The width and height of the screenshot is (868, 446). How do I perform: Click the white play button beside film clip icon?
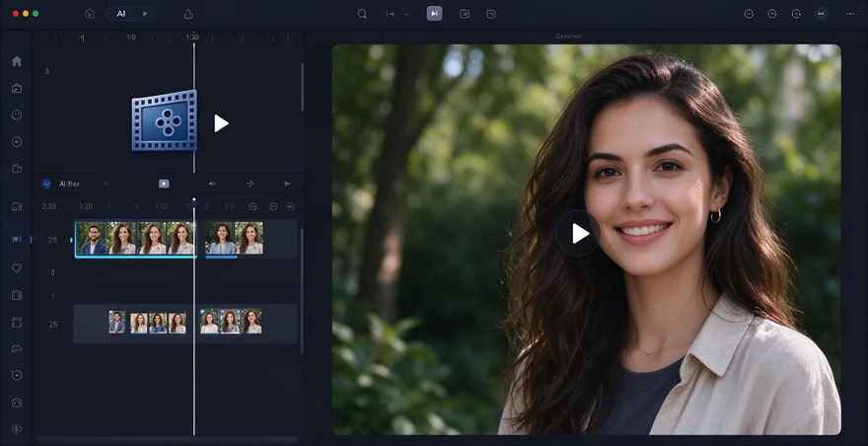(221, 123)
